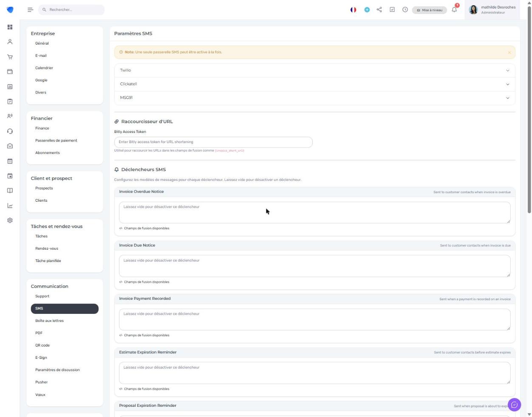The height and width of the screenshot is (417, 532).
Task: Open the dashboard grid icon in sidebar
Action: [x=10, y=27]
